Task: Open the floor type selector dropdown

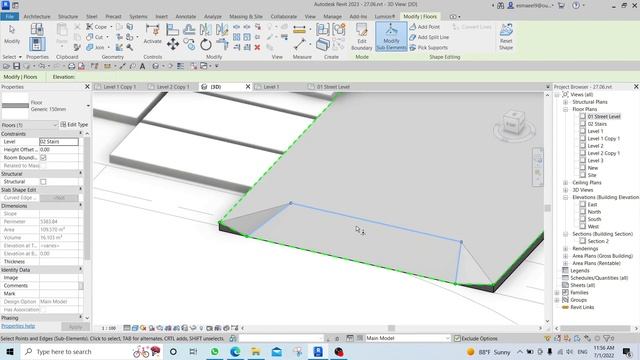Action: click(88, 106)
